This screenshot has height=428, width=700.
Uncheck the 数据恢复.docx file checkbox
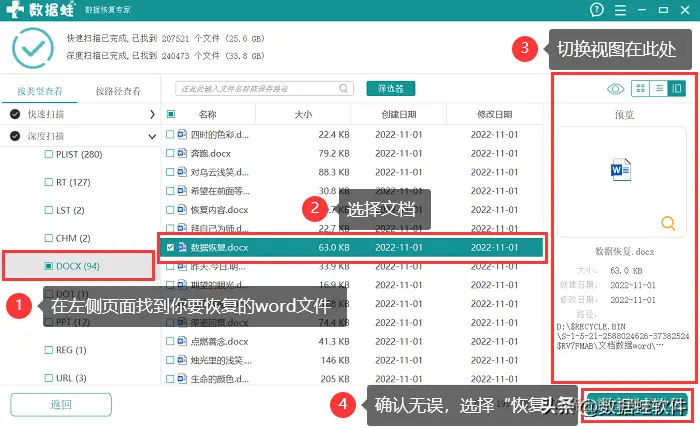point(170,247)
